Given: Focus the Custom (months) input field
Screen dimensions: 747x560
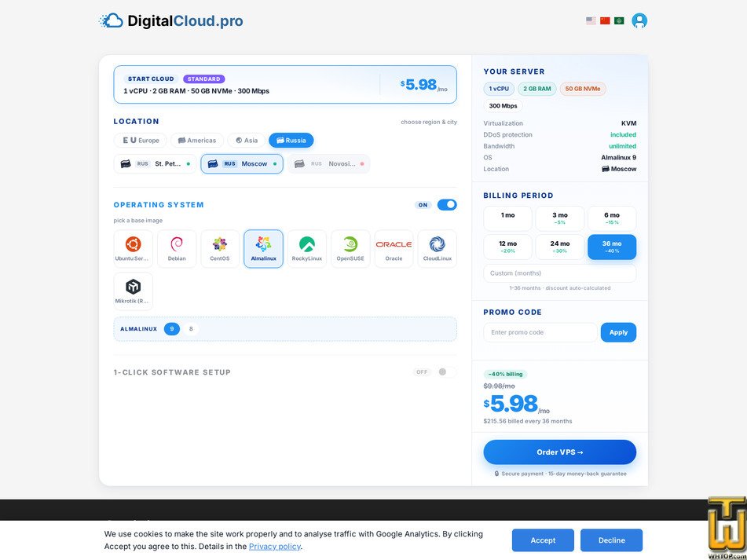Looking at the screenshot, I should [x=560, y=273].
